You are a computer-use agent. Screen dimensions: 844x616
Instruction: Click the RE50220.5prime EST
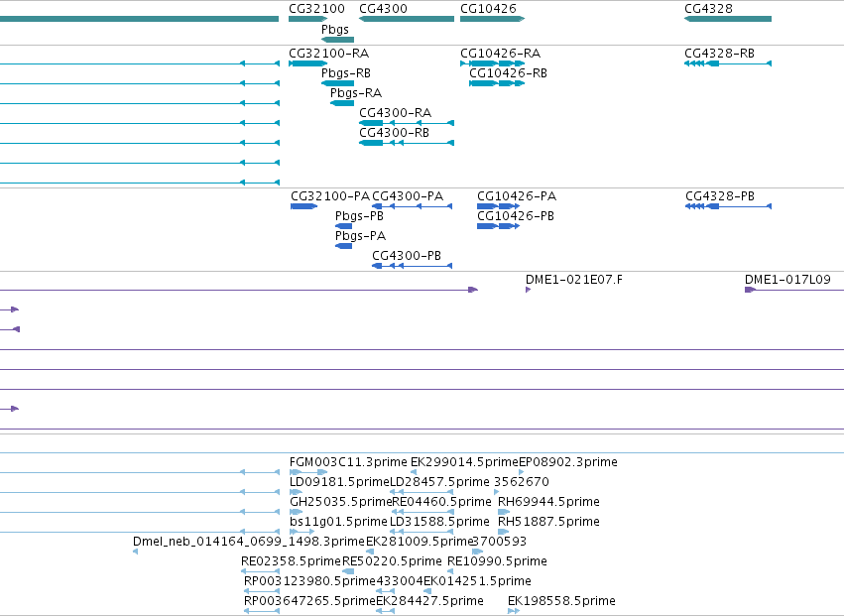[349, 571]
